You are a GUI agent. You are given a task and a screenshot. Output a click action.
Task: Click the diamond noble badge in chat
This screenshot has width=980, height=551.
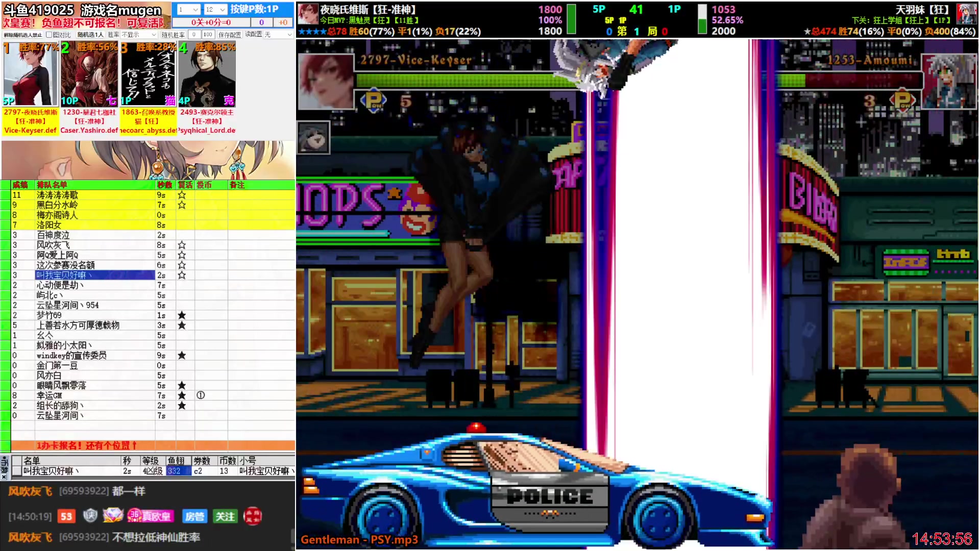113,516
